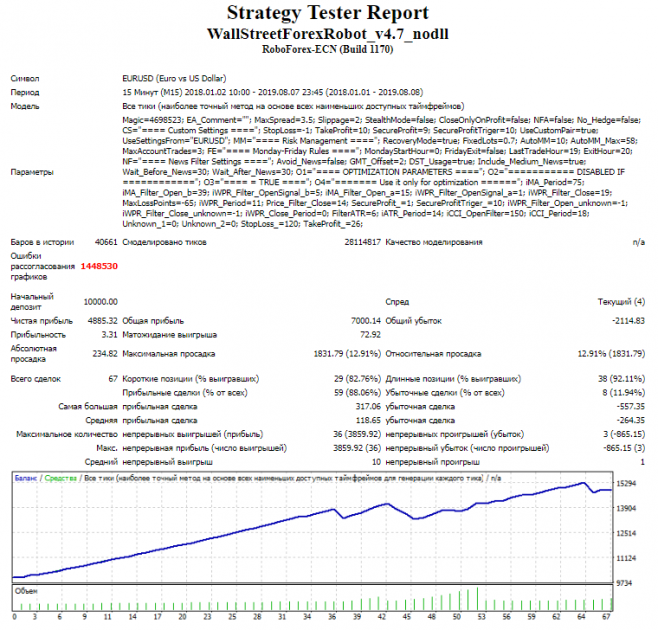The image size is (658, 630).
Task: Click the Спред label
Action: tap(397, 302)
